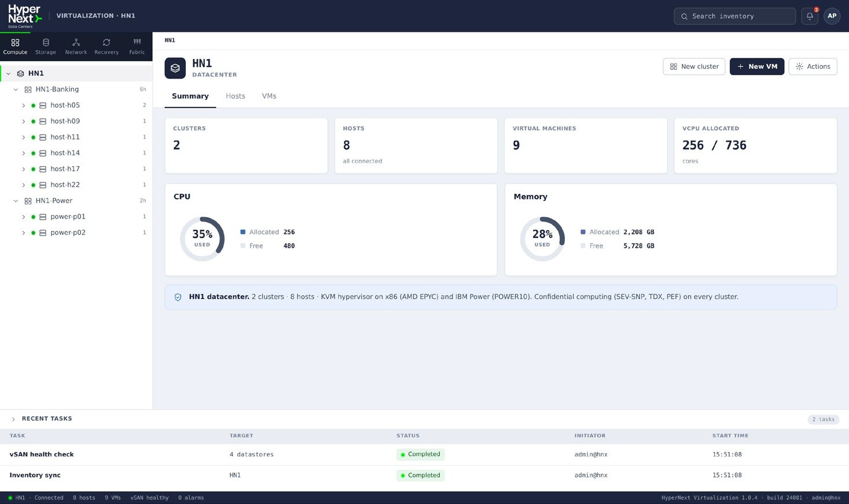Viewport: 849px width, 504px height.
Task: Click the server icon beside power-p01
Action: tap(43, 217)
